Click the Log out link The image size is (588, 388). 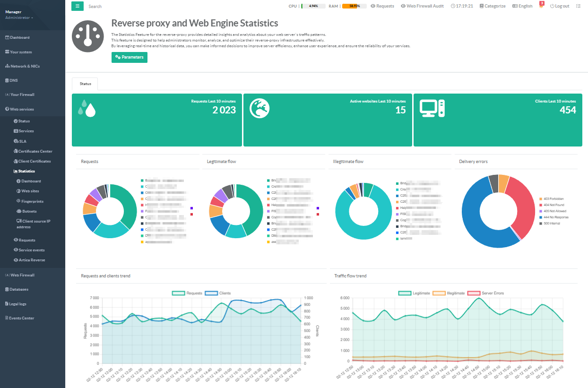coord(560,6)
